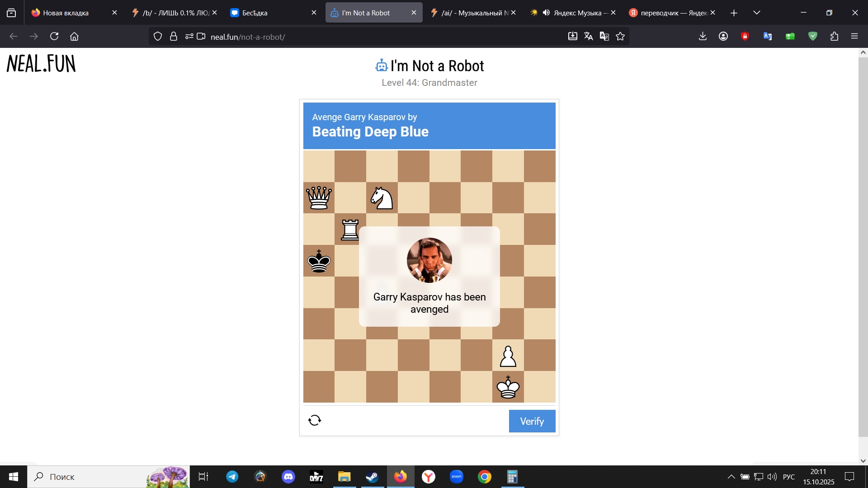Image resolution: width=868 pixels, height=488 pixels.
Task: Click the white king piece
Action: pyautogui.click(x=508, y=387)
